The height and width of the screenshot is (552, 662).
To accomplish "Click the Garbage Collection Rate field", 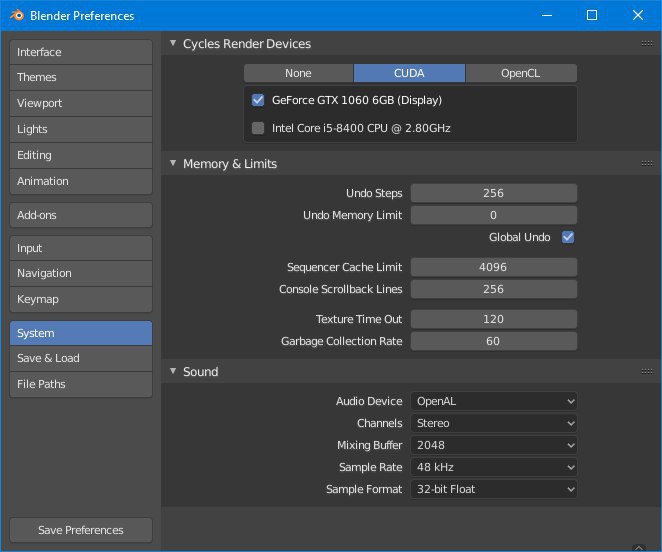I will (494, 341).
